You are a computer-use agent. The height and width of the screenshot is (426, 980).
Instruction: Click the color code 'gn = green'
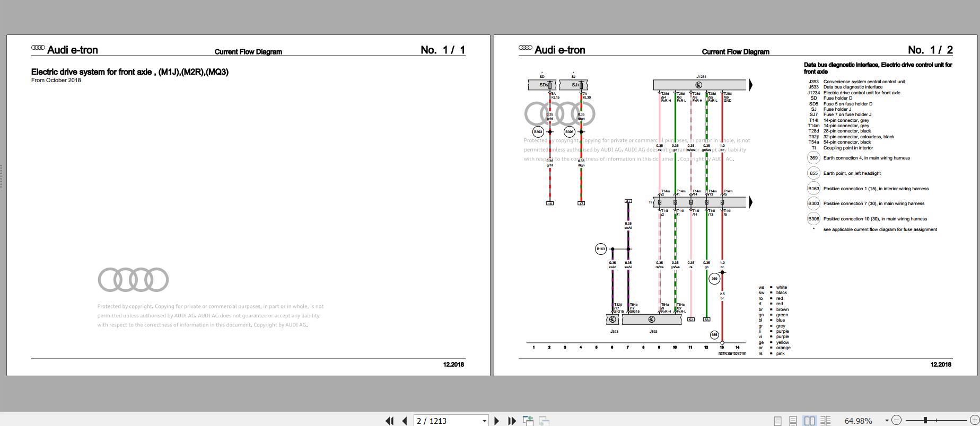(x=773, y=315)
